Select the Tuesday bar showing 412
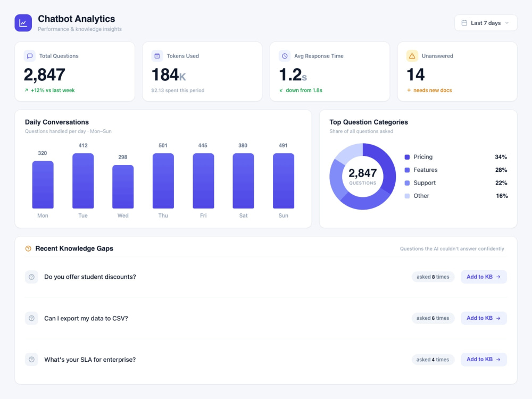The width and height of the screenshot is (532, 399). pyautogui.click(x=83, y=181)
